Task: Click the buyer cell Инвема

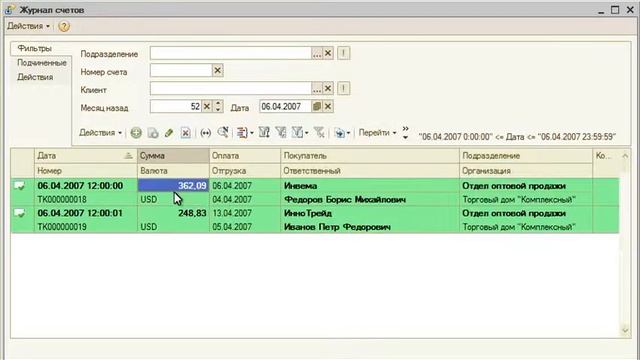Action: (370, 186)
